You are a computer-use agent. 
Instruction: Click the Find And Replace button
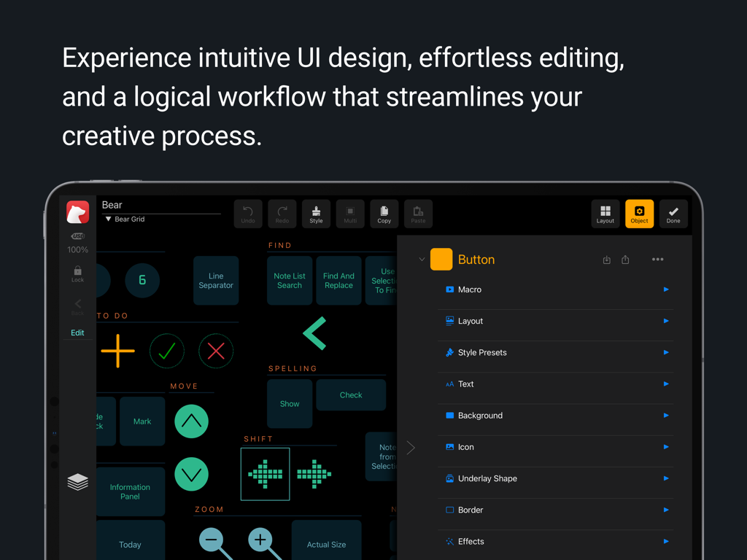pyautogui.click(x=338, y=281)
